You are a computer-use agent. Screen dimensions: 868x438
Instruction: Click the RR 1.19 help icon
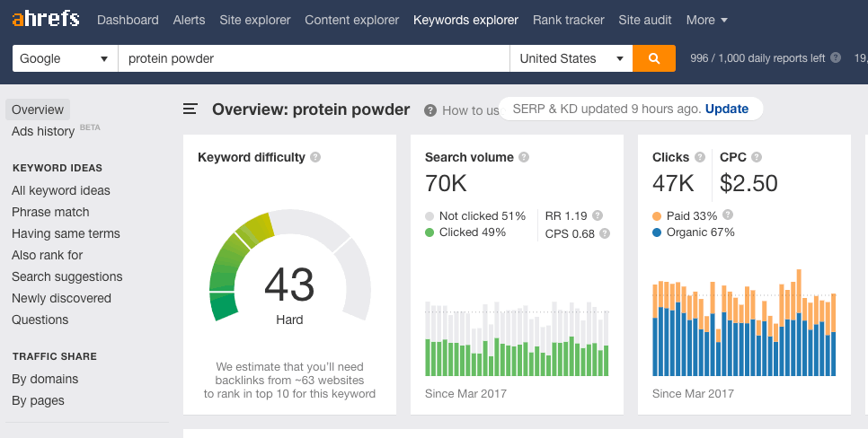(x=598, y=215)
